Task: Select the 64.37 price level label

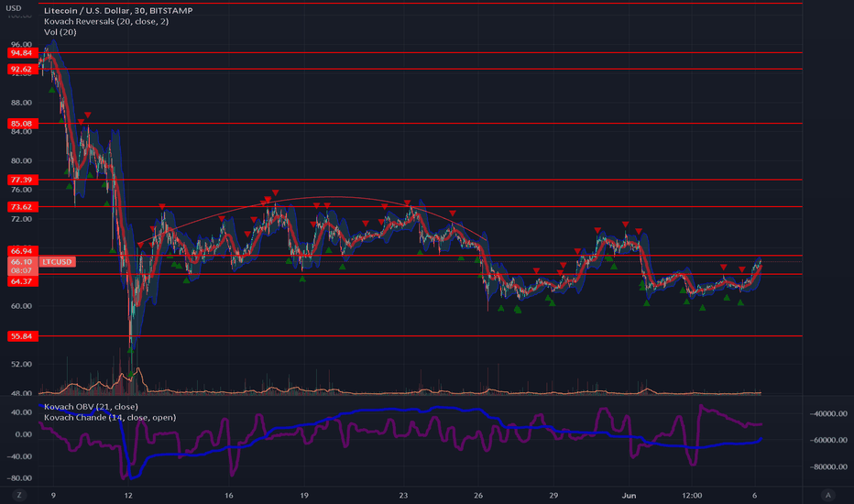Action: (x=22, y=281)
